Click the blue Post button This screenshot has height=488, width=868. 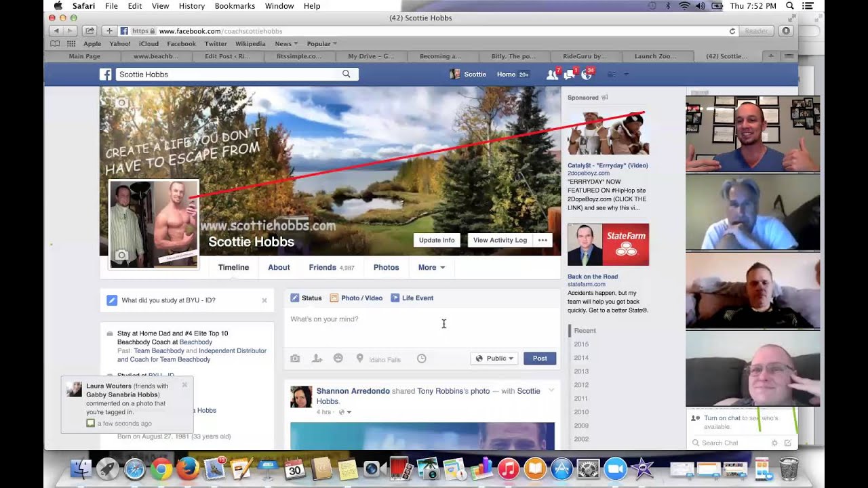coord(540,359)
